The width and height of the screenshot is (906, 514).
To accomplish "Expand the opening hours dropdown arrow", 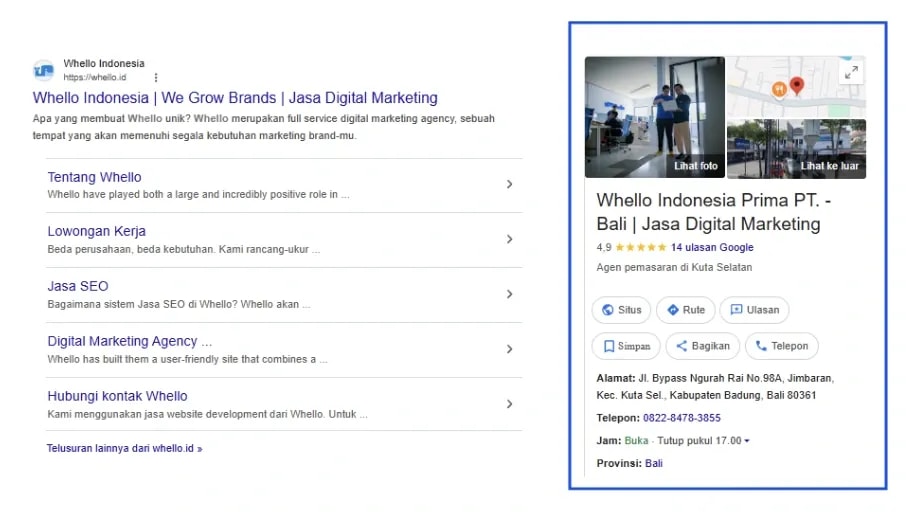I will click(x=746, y=441).
